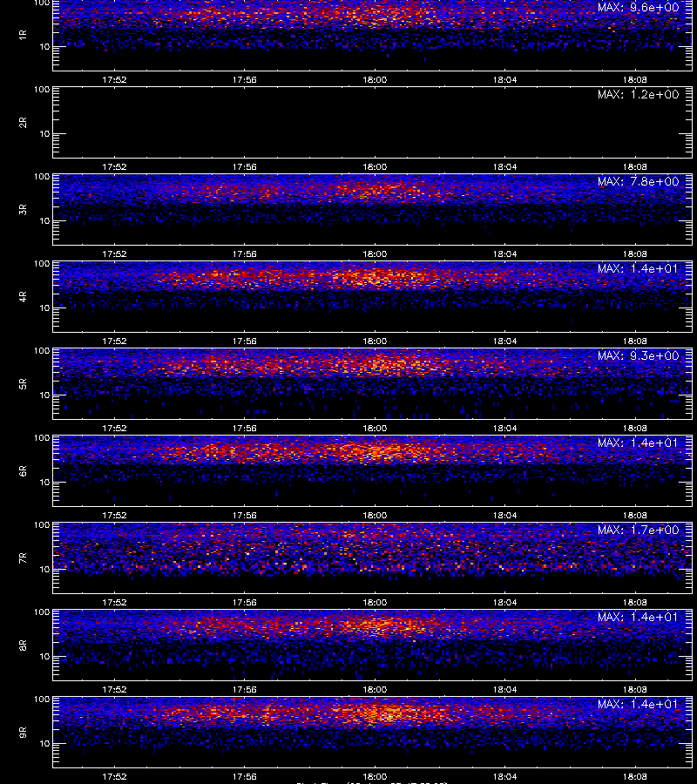This screenshot has height=784, width=697.
Task: Select the 3R panel axis label
Action: click(x=23, y=209)
